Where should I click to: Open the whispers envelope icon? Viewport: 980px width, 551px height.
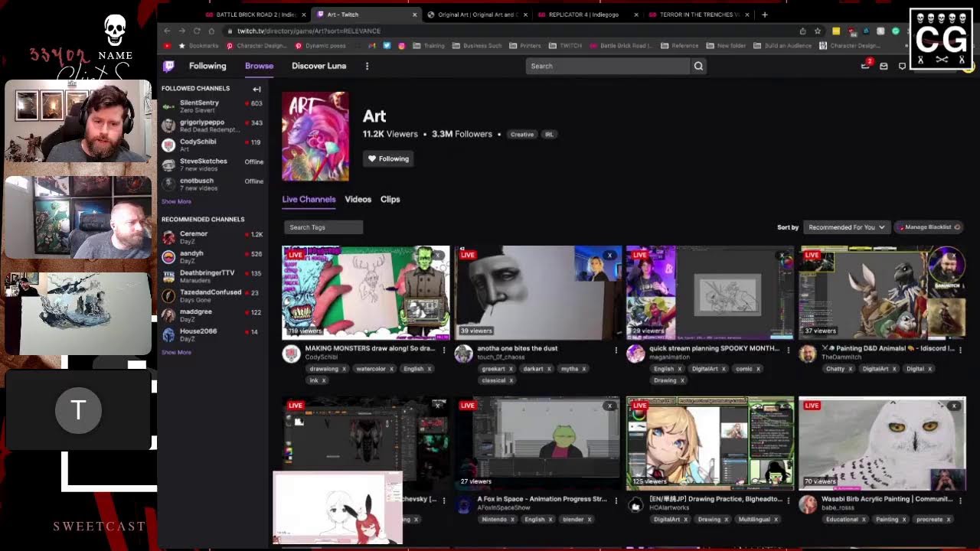pyautogui.click(x=884, y=67)
